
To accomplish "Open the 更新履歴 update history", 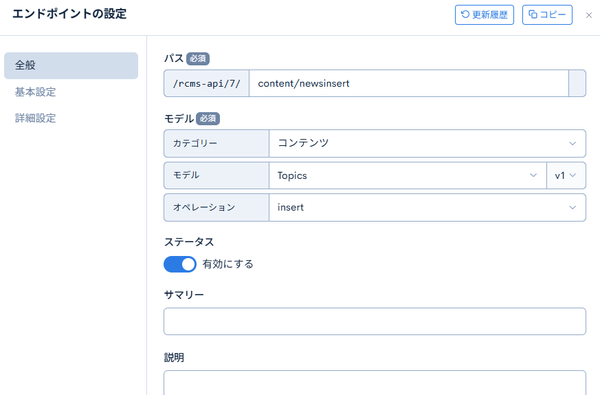I will tap(484, 15).
